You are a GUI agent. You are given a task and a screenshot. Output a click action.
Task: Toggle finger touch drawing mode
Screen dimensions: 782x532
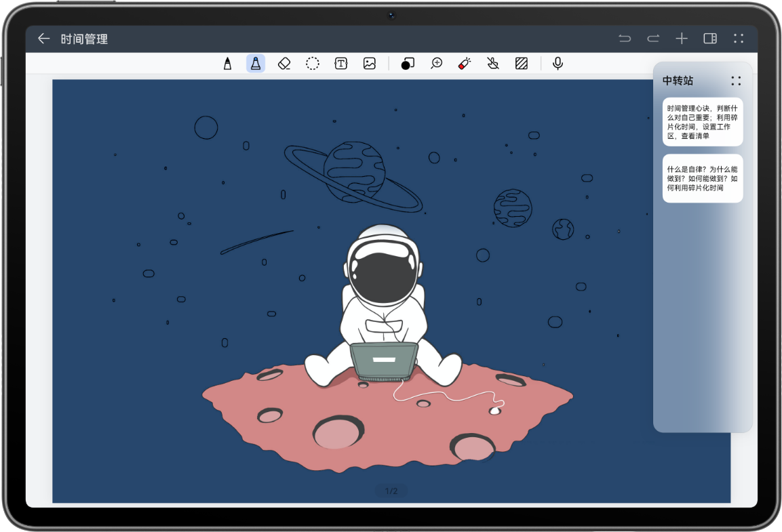(x=493, y=64)
